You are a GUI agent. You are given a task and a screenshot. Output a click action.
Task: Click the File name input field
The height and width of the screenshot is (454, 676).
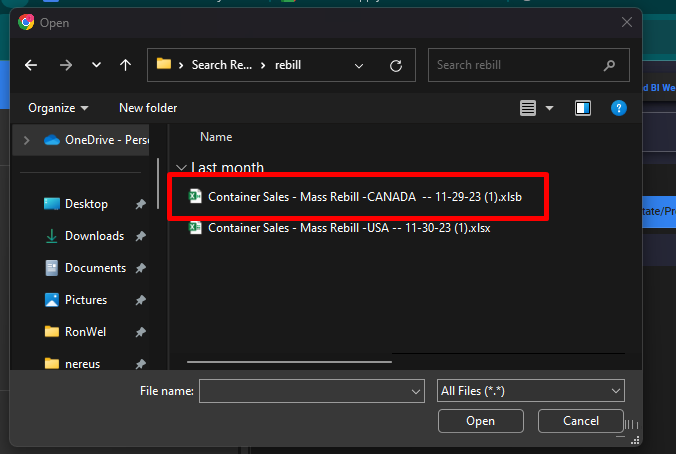[310, 390]
